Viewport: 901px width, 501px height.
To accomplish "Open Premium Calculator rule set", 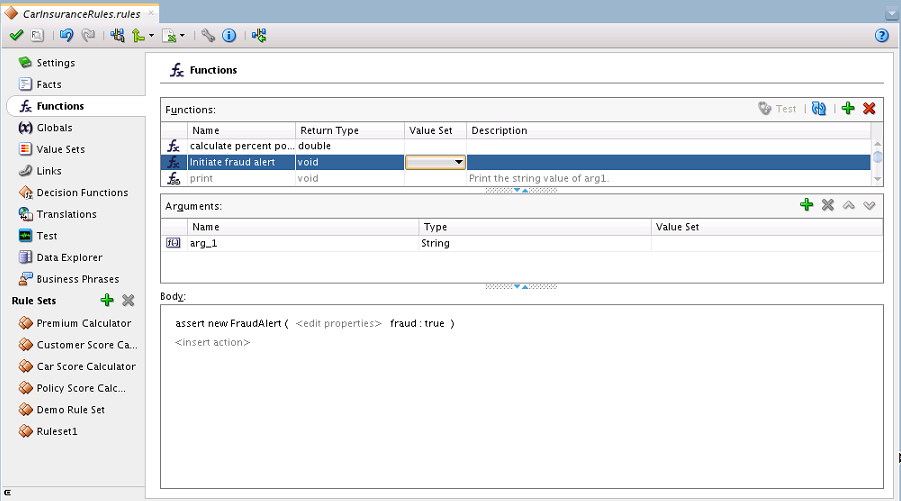I will point(84,323).
